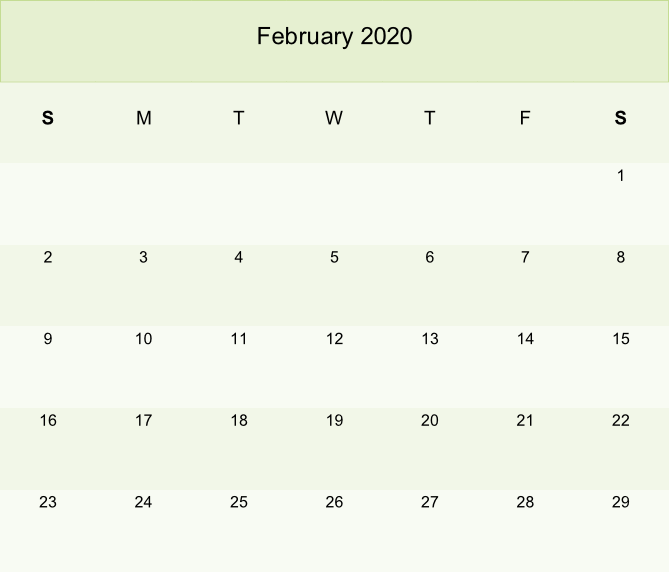Pick February 16 in the Sunday column
This screenshot has width=669, height=572.
[48, 420]
